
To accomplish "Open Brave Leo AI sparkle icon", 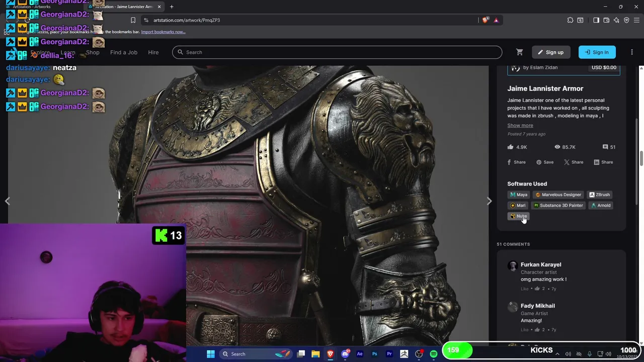I will click(616, 20).
